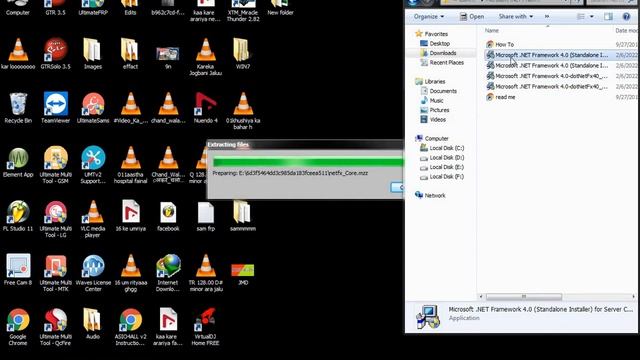Screen dimensions: 640x360
Task: Open Local Disk (F:)
Action: tap(442, 177)
